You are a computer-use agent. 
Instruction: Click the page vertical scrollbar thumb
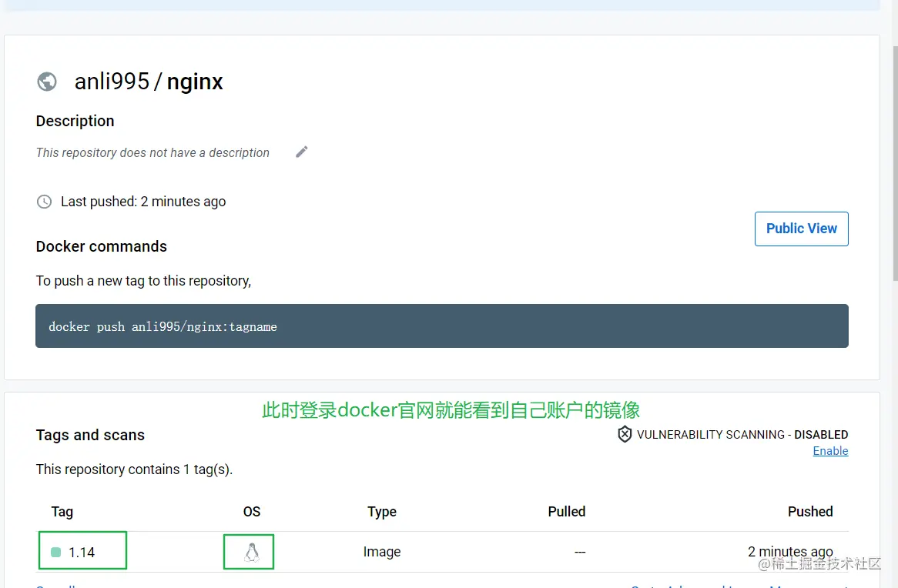895,163
